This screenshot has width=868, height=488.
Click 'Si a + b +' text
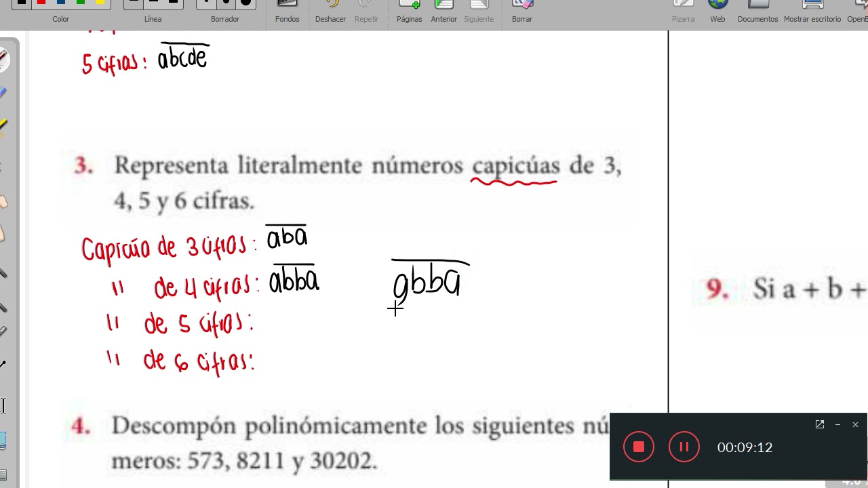[x=810, y=289]
